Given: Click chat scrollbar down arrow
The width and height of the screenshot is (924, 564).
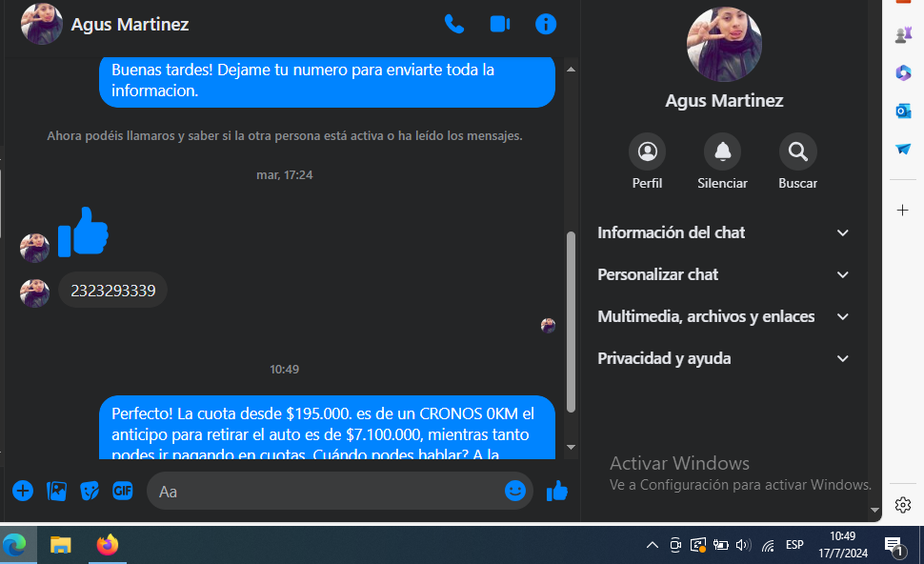Looking at the screenshot, I should click(x=571, y=448).
